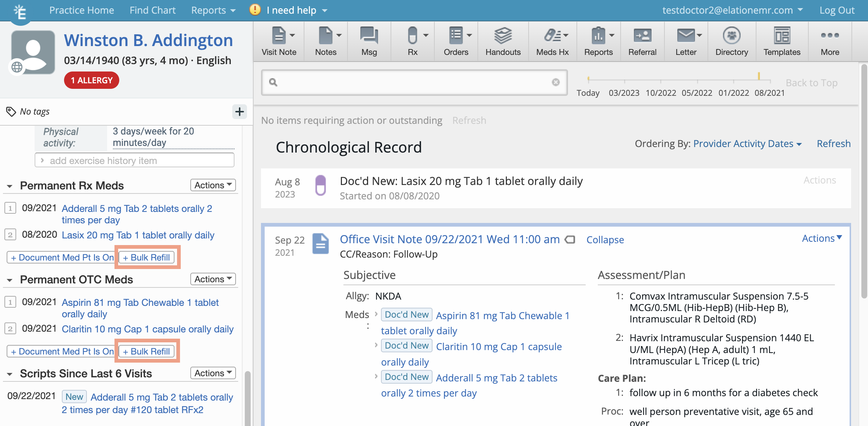Go to Practice Home
Screen dimensions: 868x426
pyautogui.click(x=81, y=10)
